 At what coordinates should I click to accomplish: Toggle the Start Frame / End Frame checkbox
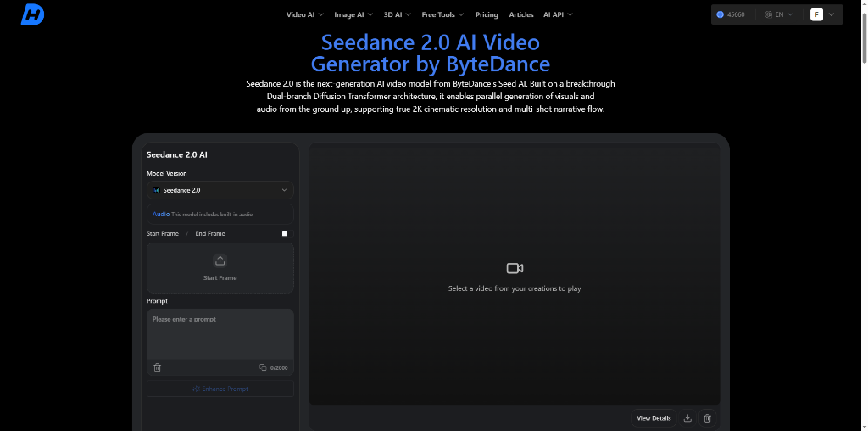pos(285,233)
